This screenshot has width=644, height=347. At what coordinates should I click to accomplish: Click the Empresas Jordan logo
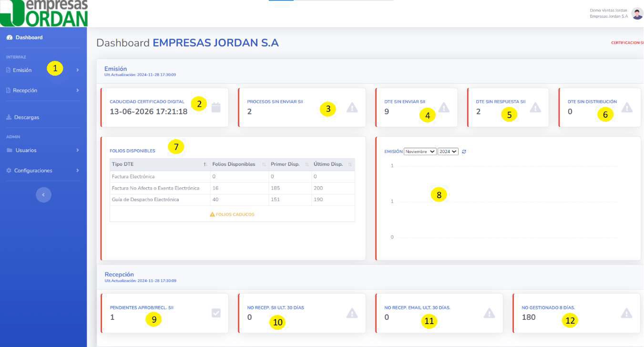coord(44,13)
